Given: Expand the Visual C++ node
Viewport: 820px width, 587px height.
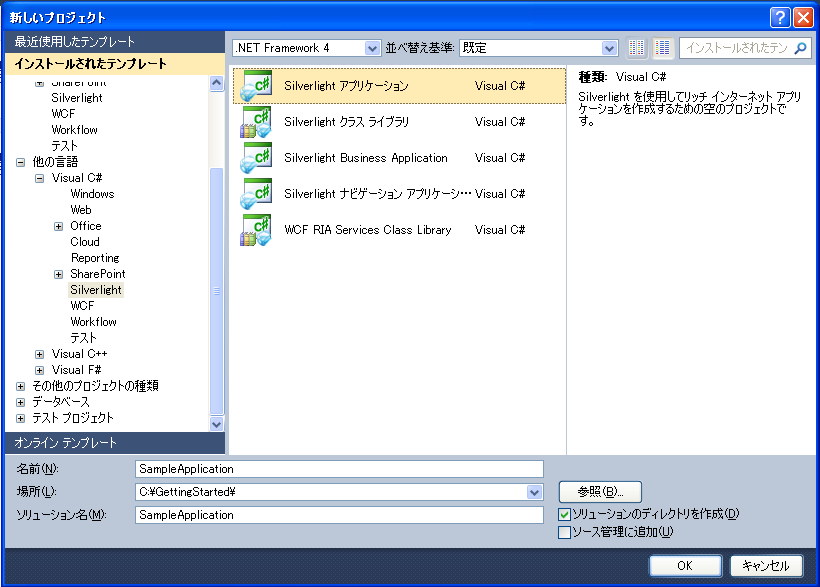Looking at the screenshot, I should tap(39, 354).
